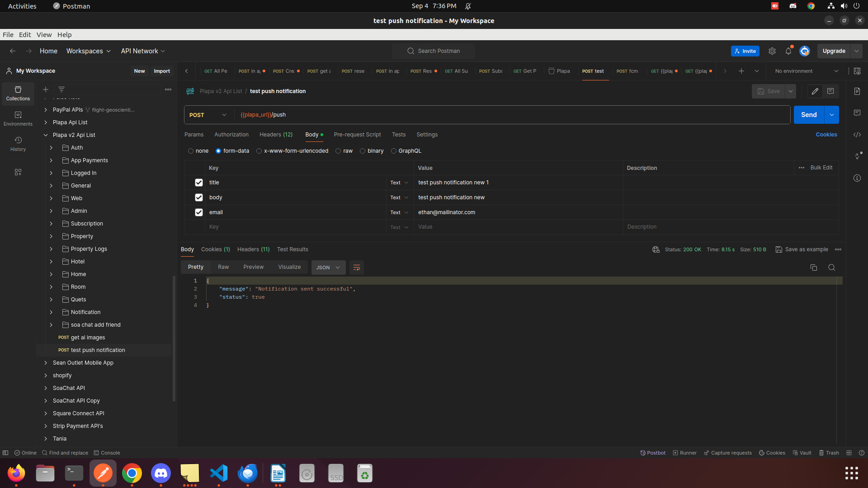Viewport: 868px width, 488px height.
Task: Open the Collections sidebar panel
Action: coord(18,94)
